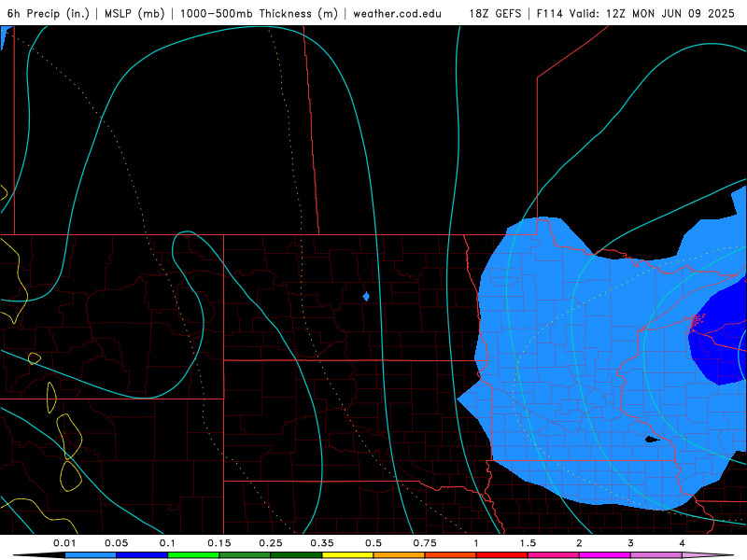The image size is (747, 560).
Task: Click the '0.05' legend label
Action: 116,543
